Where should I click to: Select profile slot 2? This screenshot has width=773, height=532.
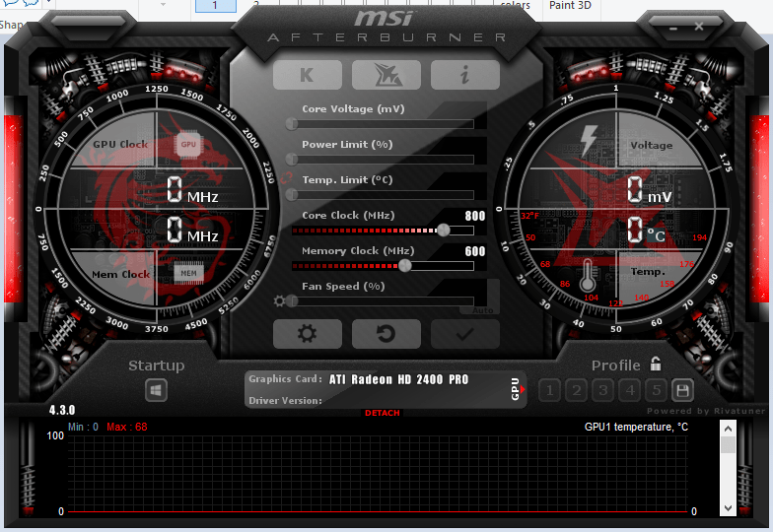pyautogui.click(x=576, y=391)
